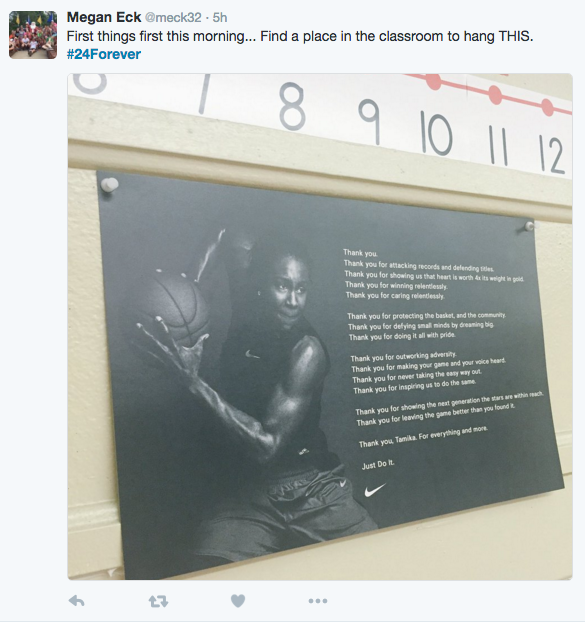Click the number 8 on the number line

click(292, 106)
